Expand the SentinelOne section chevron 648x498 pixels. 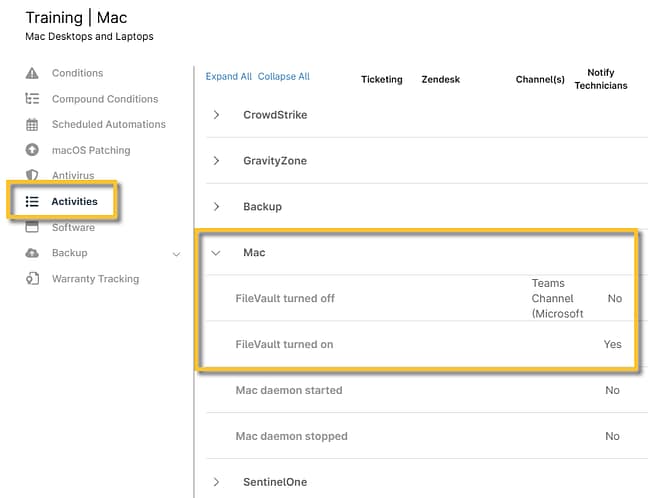tap(216, 482)
